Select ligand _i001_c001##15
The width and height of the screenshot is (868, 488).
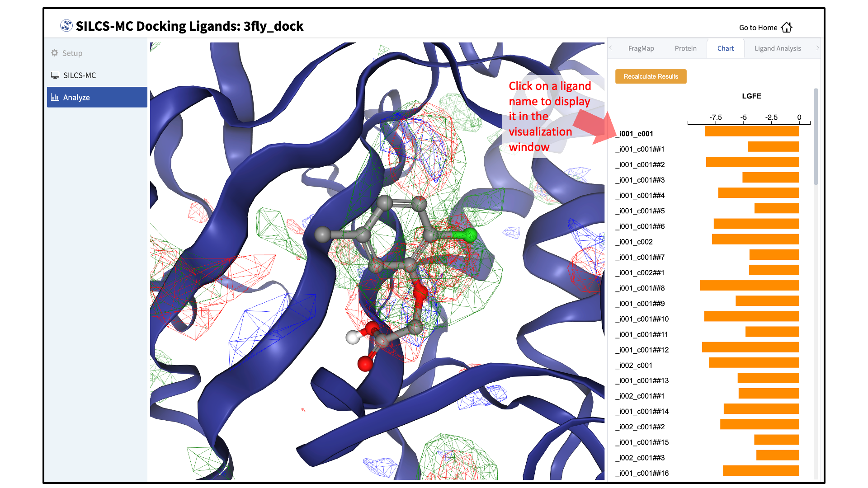click(x=642, y=442)
